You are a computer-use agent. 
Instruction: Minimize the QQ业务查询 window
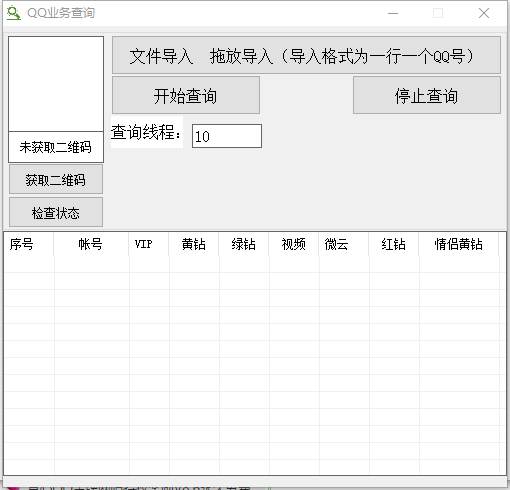(x=393, y=13)
